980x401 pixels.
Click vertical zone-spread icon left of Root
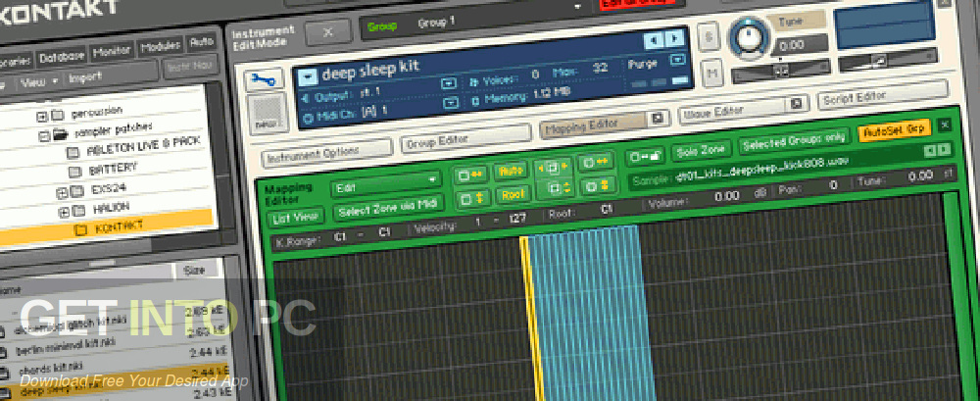[472, 199]
